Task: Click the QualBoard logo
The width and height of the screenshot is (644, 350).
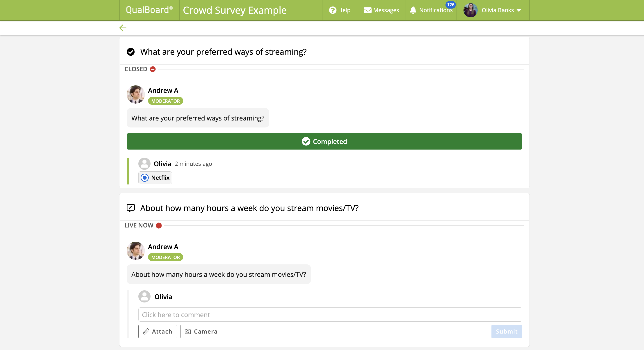Action: (x=149, y=10)
